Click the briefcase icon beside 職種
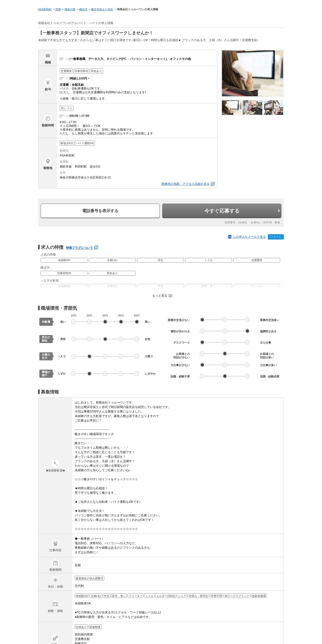 click(x=48, y=55)
